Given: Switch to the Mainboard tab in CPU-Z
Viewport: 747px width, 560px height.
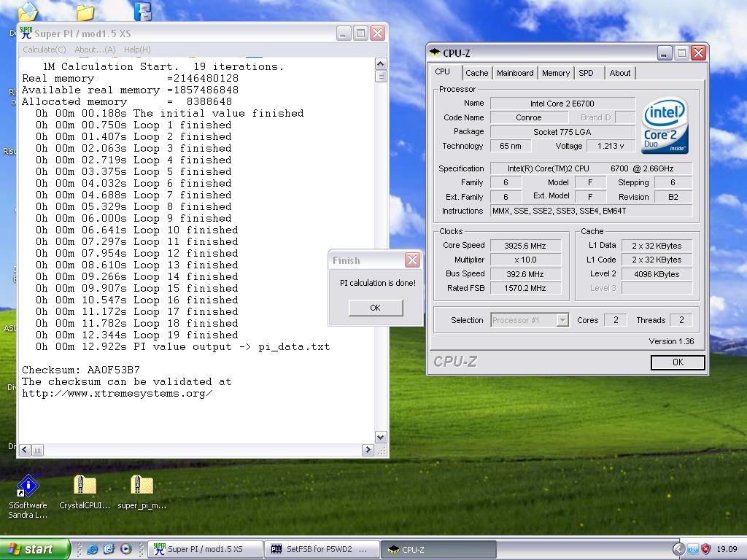Looking at the screenshot, I should 515,73.
